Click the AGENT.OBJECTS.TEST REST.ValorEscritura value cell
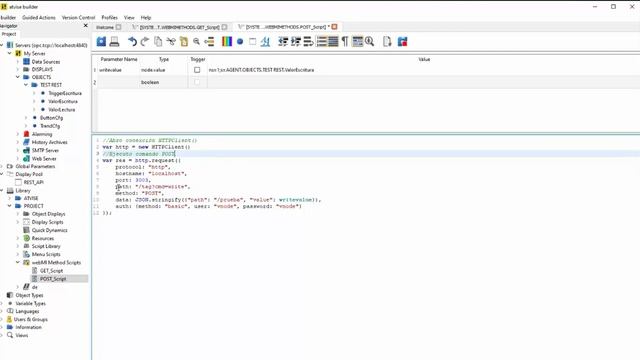 (424, 70)
